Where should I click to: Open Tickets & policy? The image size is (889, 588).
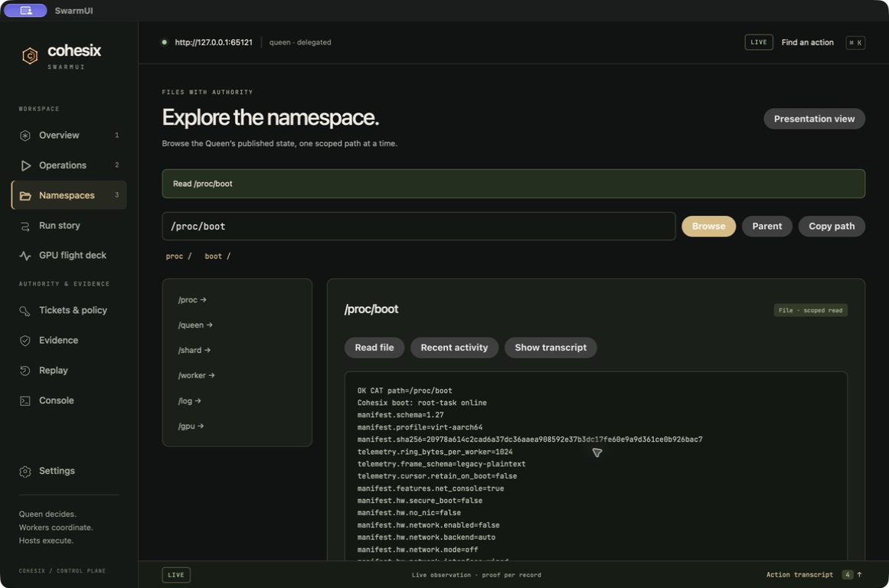pos(69,311)
